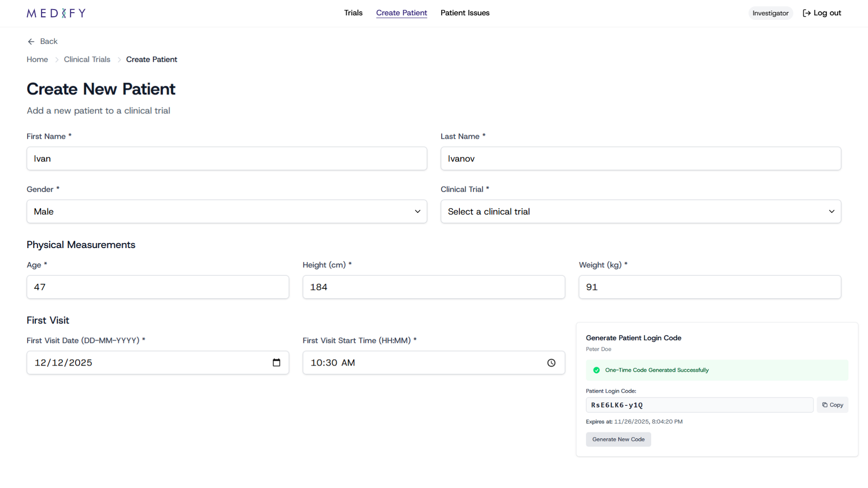Click the First Name input field
Image resolution: width=868 pixels, height=488 pixels.
pyautogui.click(x=226, y=159)
